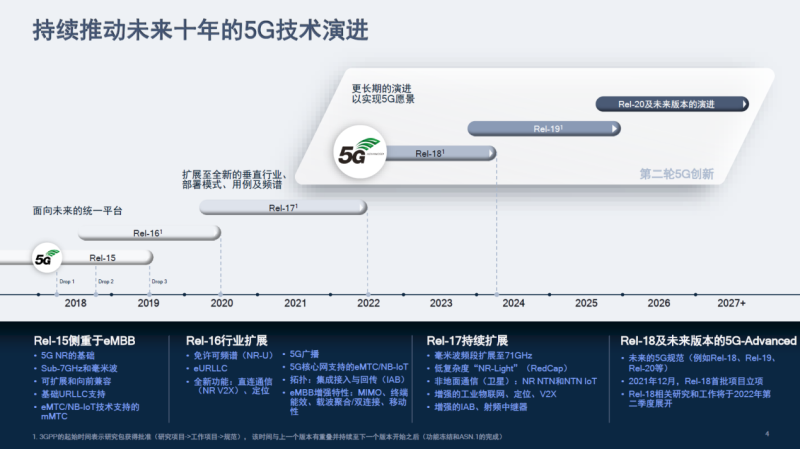
Task: Click the small 5G logo beside Rel-15
Action: [x=47, y=257]
